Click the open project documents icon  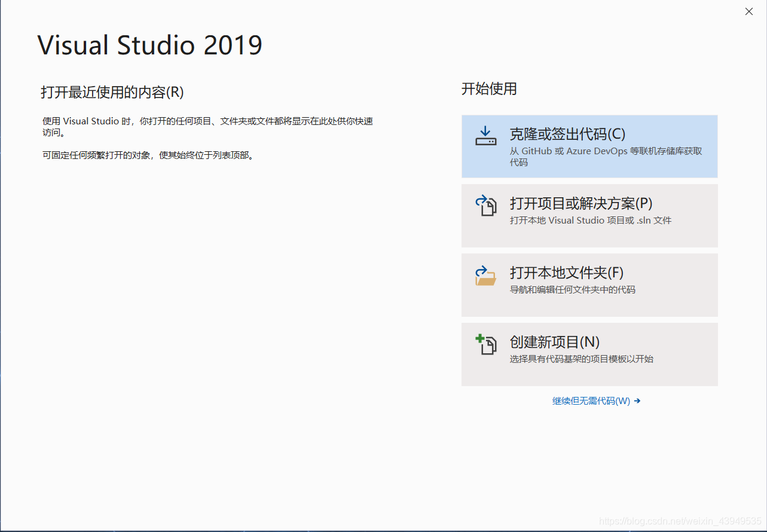tap(485, 205)
